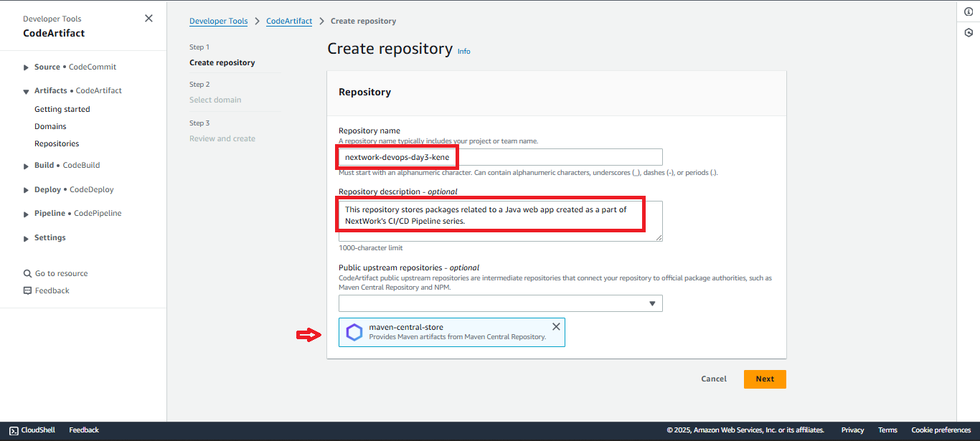Expand the Deploy CodeDeploy section
The image size is (980, 441).
pos(26,190)
